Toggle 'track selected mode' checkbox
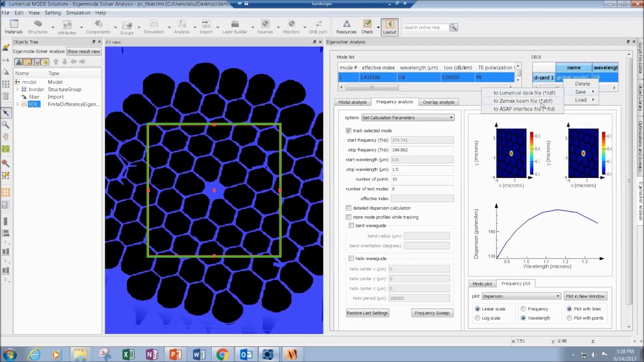This screenshot has width=644, height=362. (349, 131)
